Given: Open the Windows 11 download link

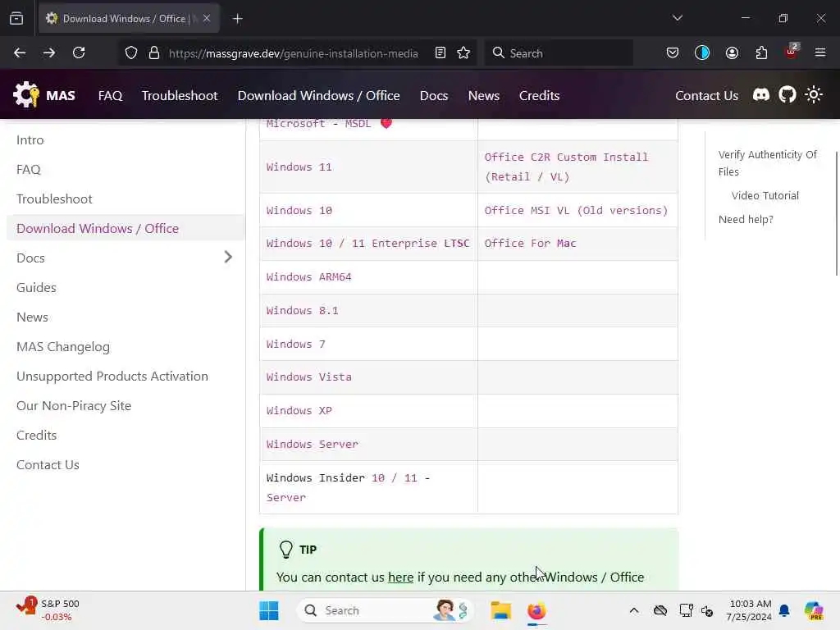Looking at the screenshot, I should coord(299,167).
